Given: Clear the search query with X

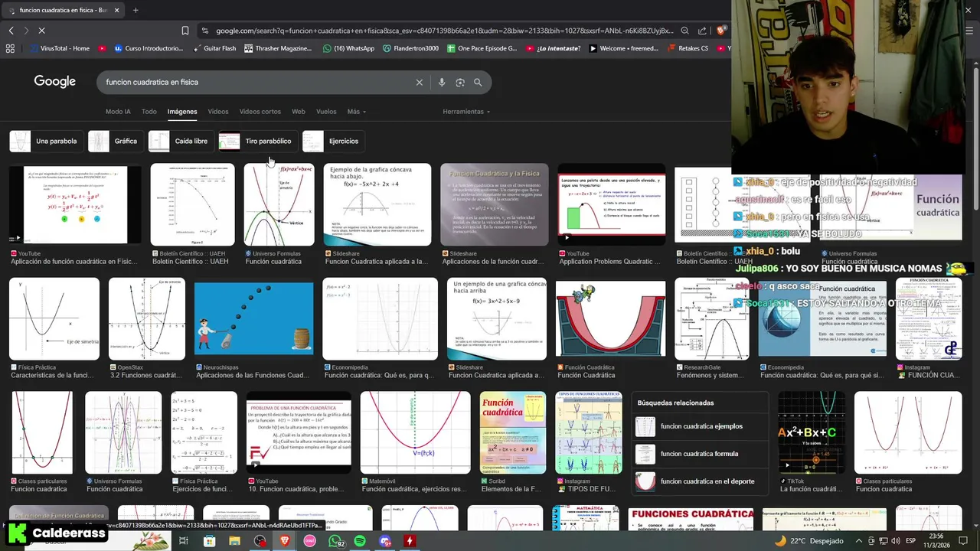Looking at the screenshot, I should pyautogui.click(x=419, y=82).
